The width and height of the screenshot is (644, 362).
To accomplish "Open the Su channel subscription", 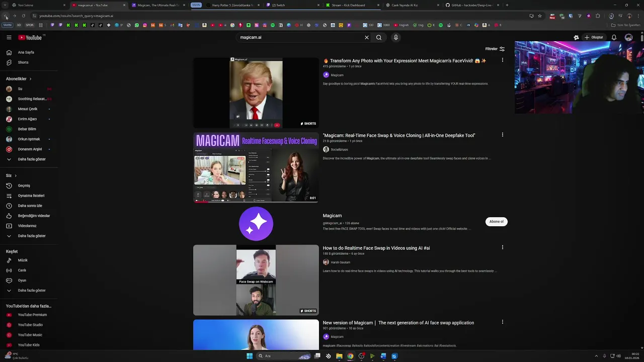I will 20,89.
